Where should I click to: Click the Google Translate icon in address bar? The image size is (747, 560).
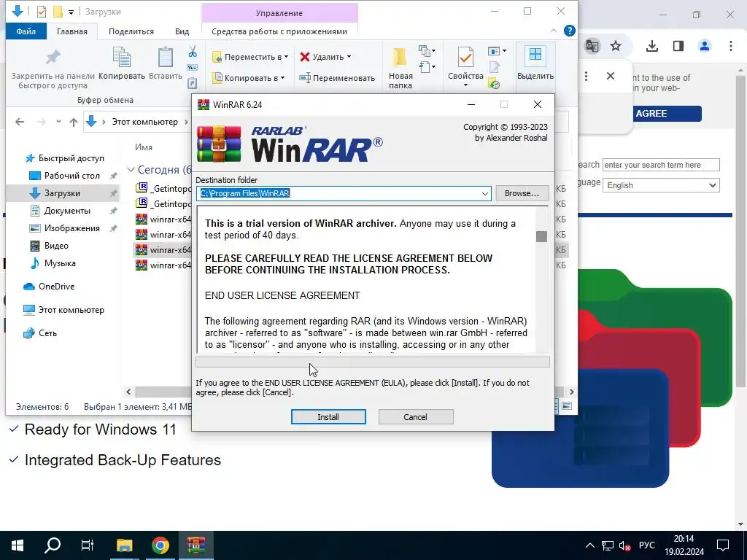(x=592, y=46)
